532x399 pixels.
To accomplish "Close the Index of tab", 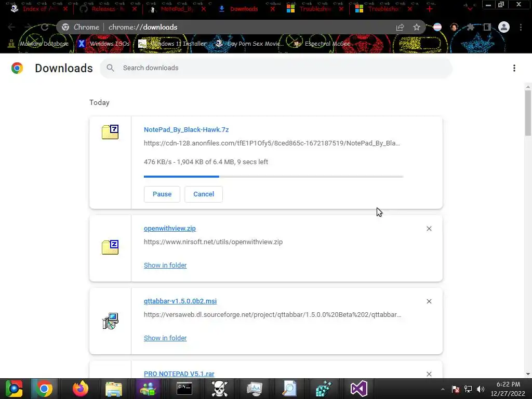I will pyautogui.click(x=65, y=9).
